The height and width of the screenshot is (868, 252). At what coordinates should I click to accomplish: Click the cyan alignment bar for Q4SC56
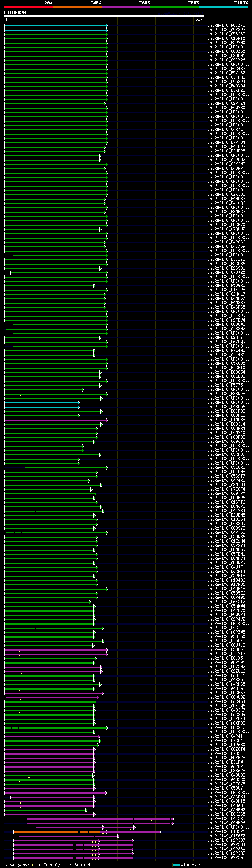coord(42,407)
